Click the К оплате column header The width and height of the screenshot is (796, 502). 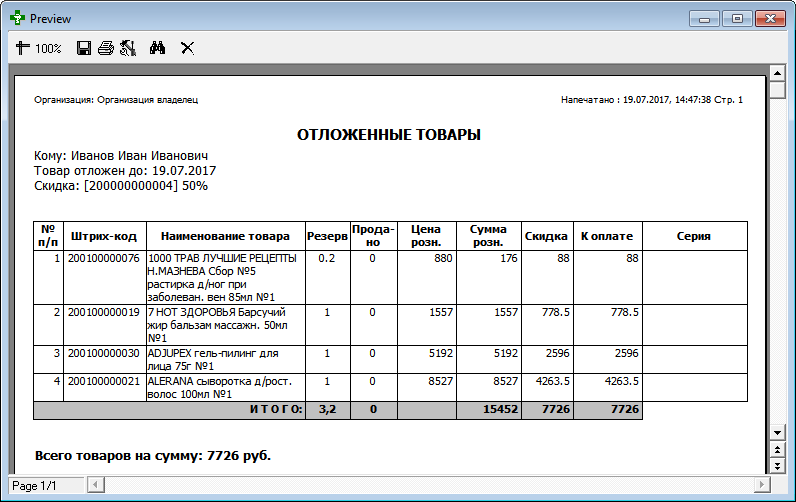click(607, 236)
